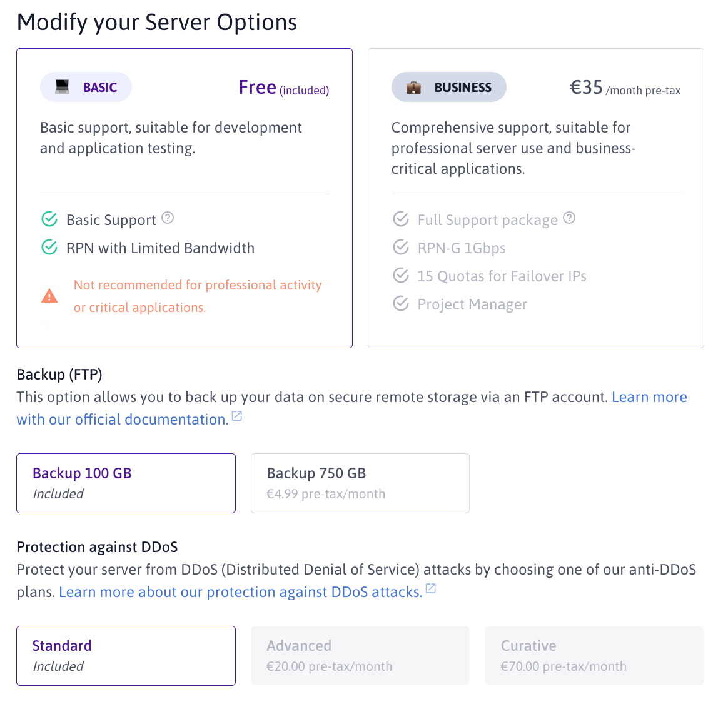Viewport: 728px width, 709px height.
Task: Click the orange warning triangle icon
Action: [49, 296]
